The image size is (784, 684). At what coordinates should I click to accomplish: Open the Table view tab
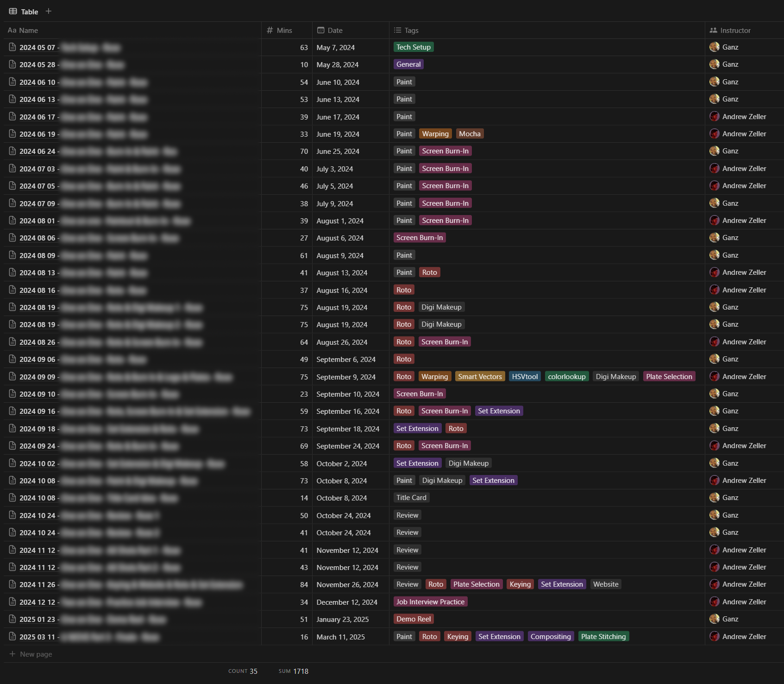24,12
